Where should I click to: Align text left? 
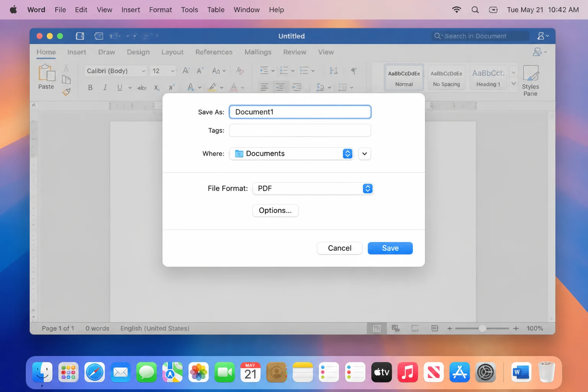click(x=264, y=87)
